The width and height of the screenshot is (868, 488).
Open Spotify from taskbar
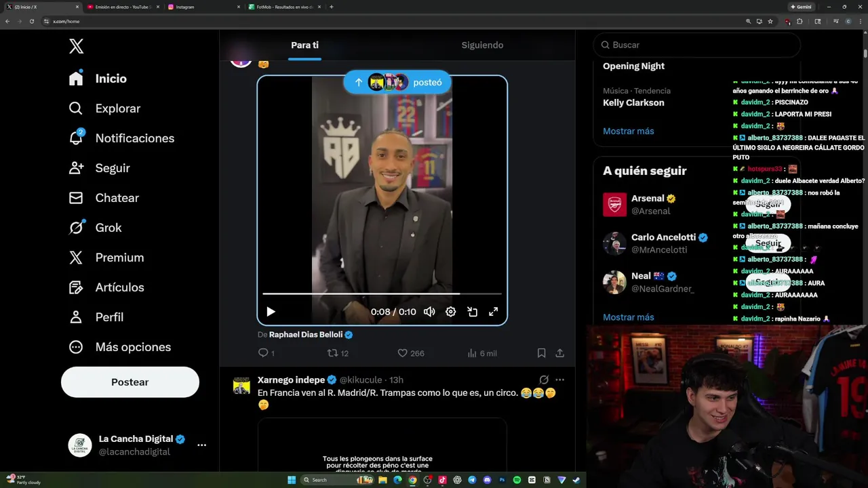pos(517,480)
